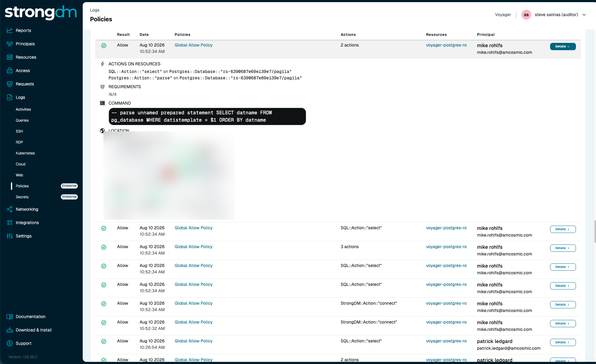Click the Principal column header

486,35
